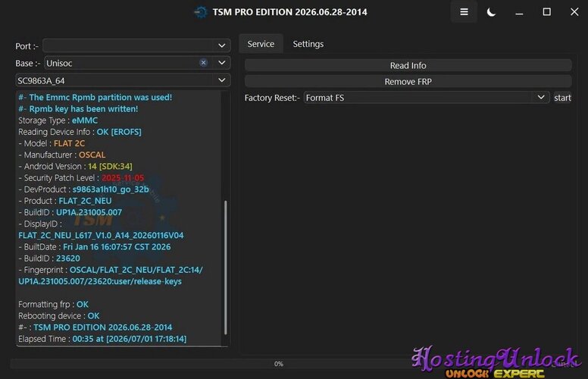Screen dimensions: 588x379
Task: Click the Read Info button
Action: 408,65
